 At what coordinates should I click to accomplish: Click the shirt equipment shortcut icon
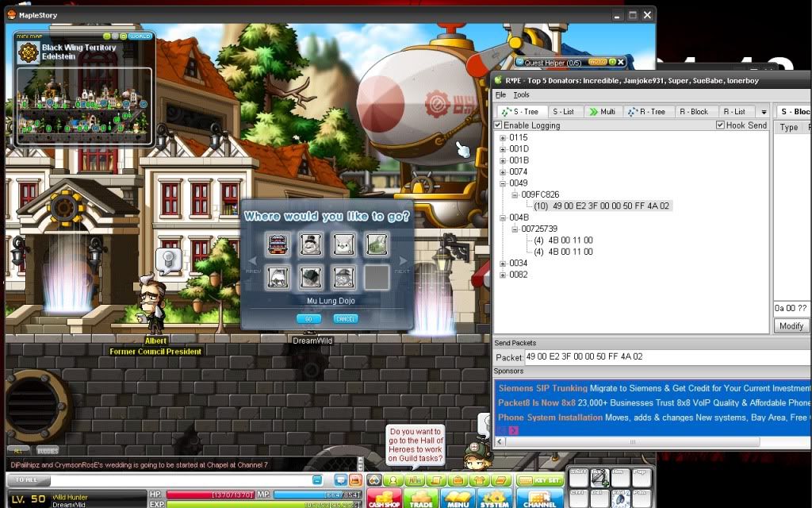[x=479, y=480]
